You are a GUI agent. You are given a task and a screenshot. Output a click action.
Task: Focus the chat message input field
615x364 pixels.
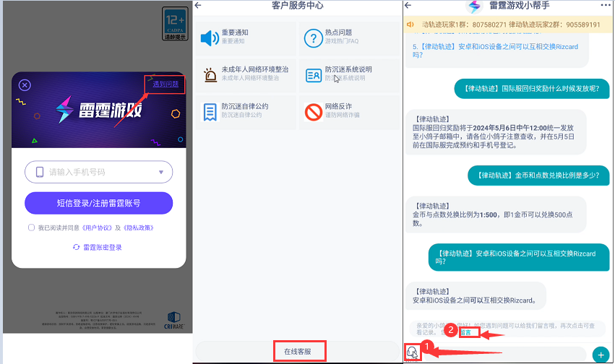pos(506,354)
